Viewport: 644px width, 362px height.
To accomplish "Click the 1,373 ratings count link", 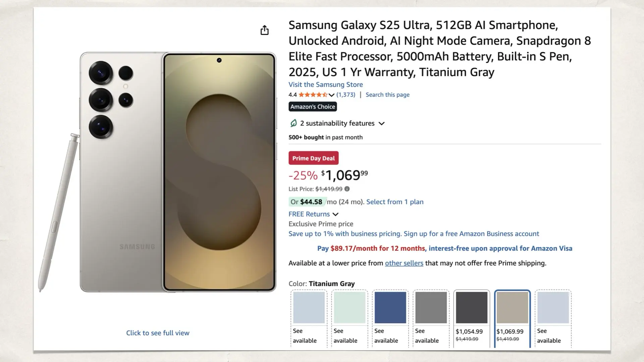I will (x=346, y=95).
